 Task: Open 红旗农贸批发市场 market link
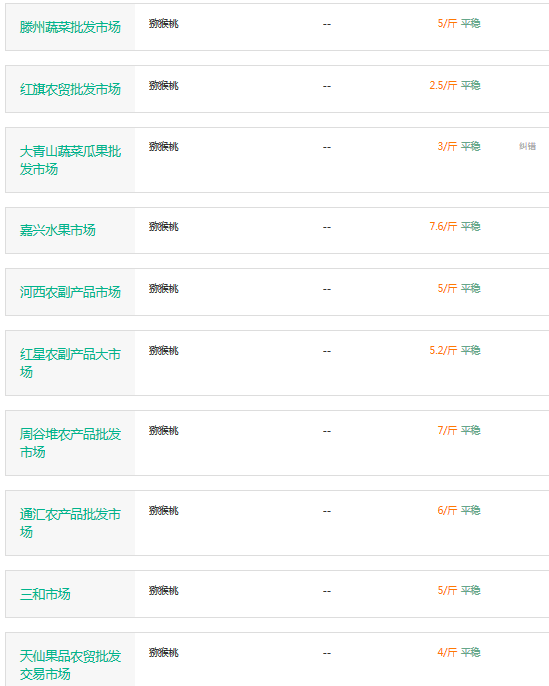[x=70, y=89]
